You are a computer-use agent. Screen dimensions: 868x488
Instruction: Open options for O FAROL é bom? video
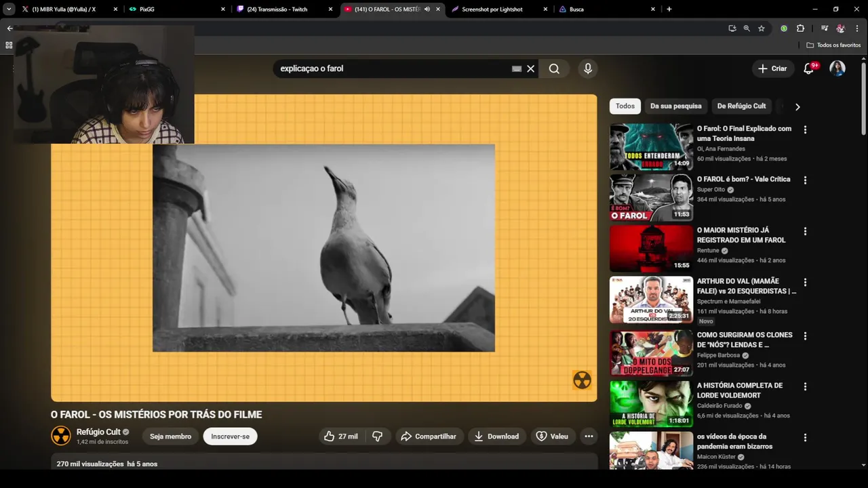[x=805, y=180]
